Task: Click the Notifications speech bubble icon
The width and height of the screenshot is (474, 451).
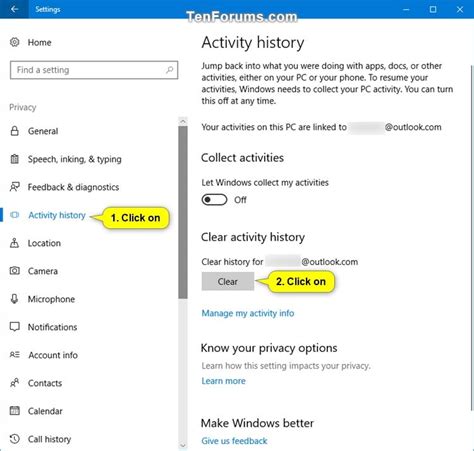Action: point(15,327)
